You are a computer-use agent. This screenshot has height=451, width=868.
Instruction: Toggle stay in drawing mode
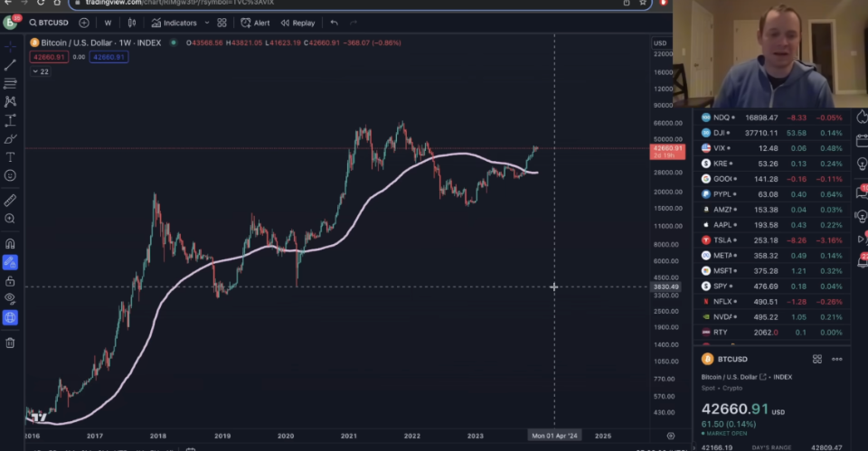pos(10,262)
